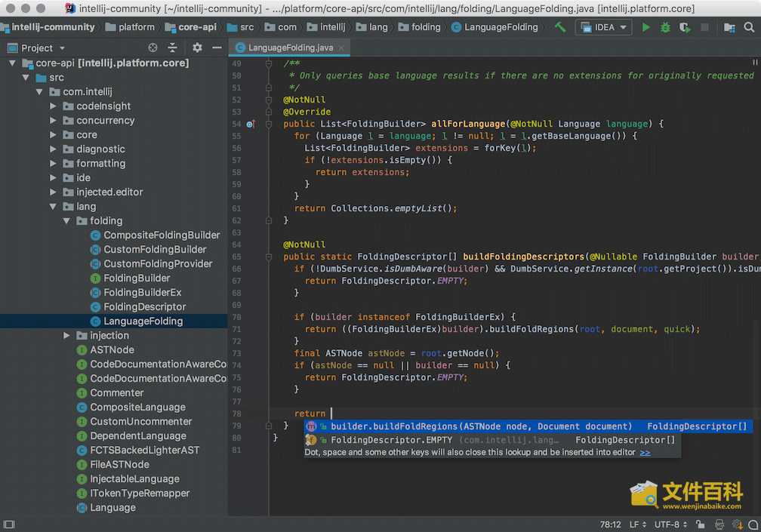The height and width of the screenshot is (532, 761).
Task: Open Project Structure folder icon
Action: [729, 28]
